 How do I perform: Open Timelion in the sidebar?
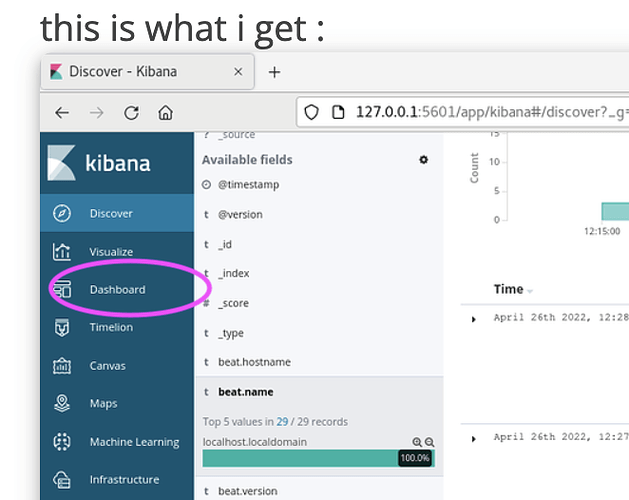[x=117, y=327]
